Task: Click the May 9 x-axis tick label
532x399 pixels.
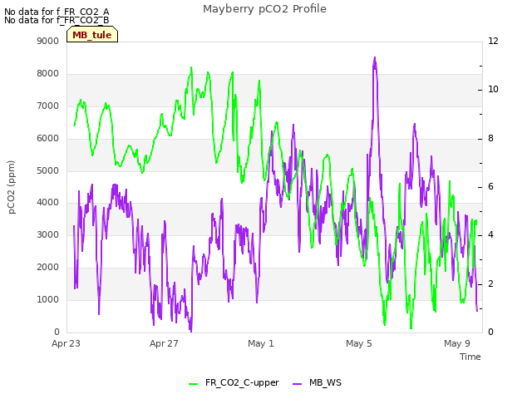Action: click(x=457, y=343)
